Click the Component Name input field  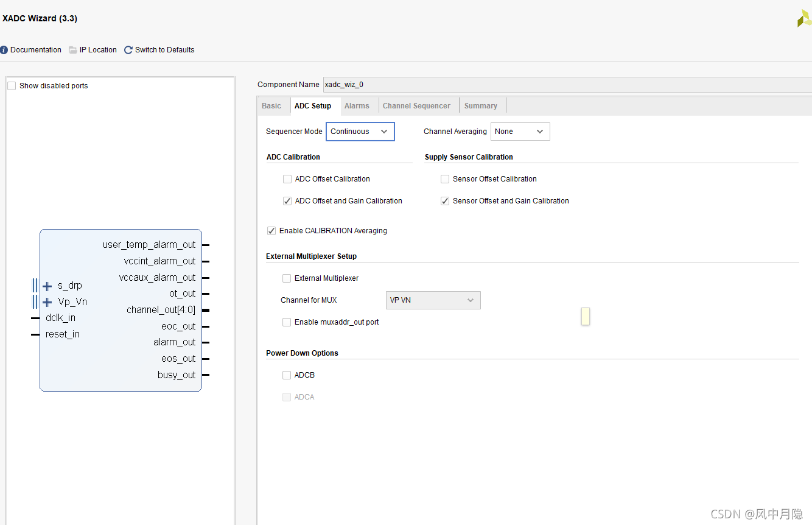567,85
